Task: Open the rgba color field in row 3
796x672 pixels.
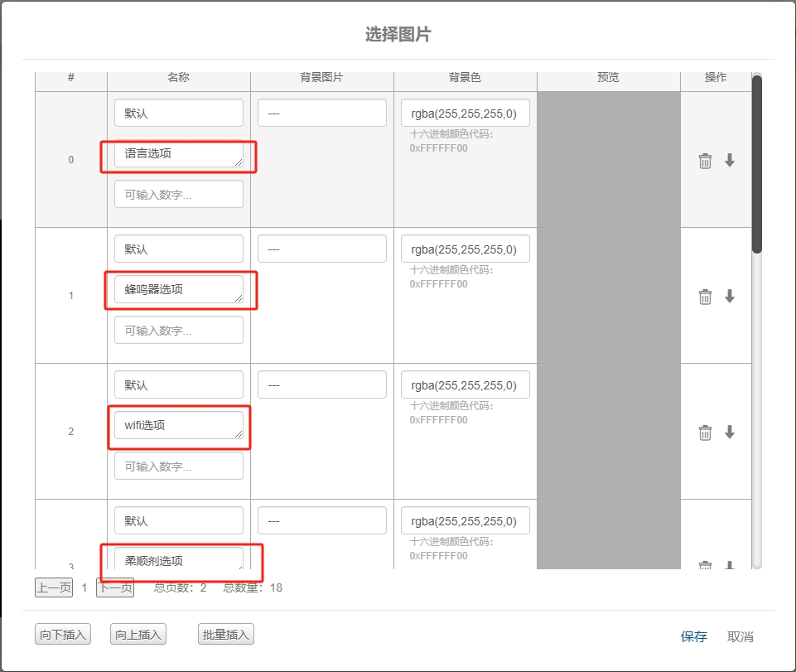Action: point(465,520)
